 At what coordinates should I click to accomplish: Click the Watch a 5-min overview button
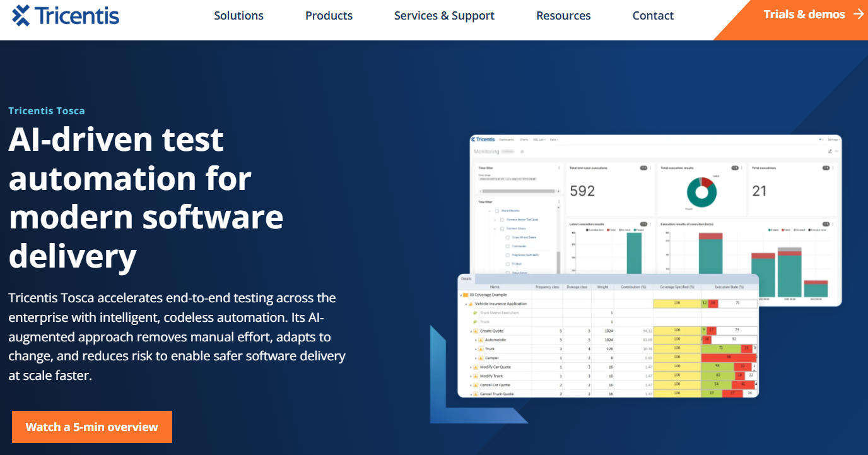pos(91,427)
